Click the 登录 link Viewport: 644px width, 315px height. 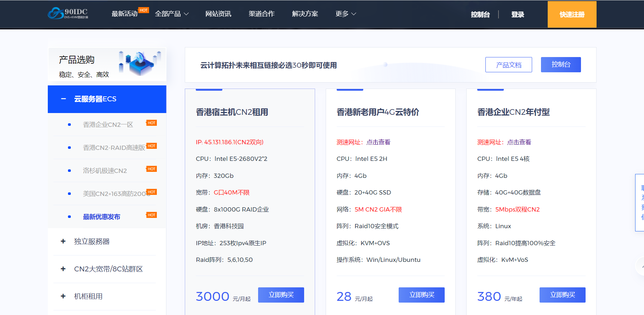point(517,15)
